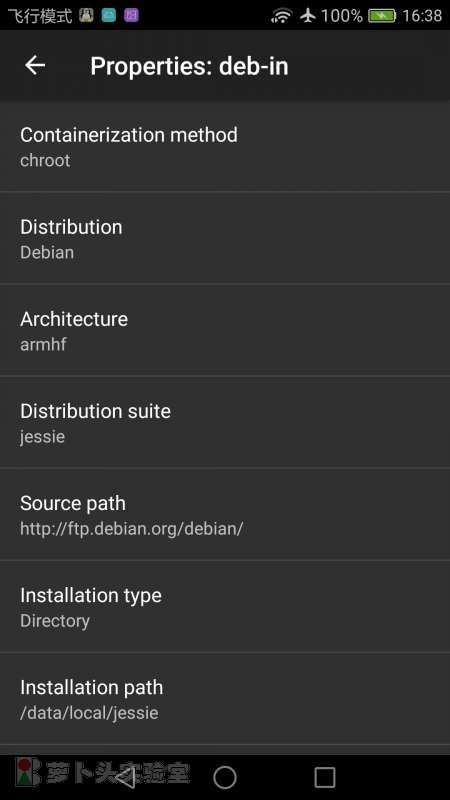Tap the Android home circle button

(x=225, y=778)
